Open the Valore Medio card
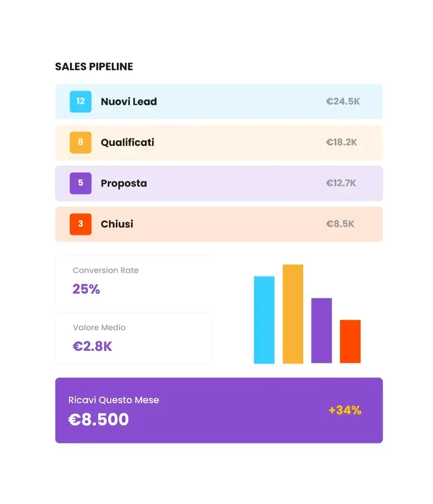This screenshot has height=504, width=433. click(134, 339)
